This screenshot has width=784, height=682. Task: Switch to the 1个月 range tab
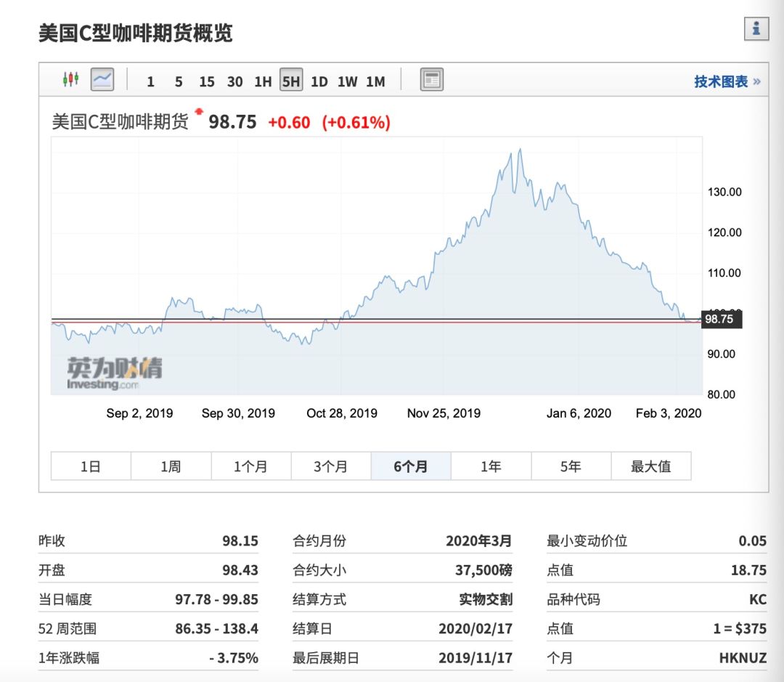251,466
